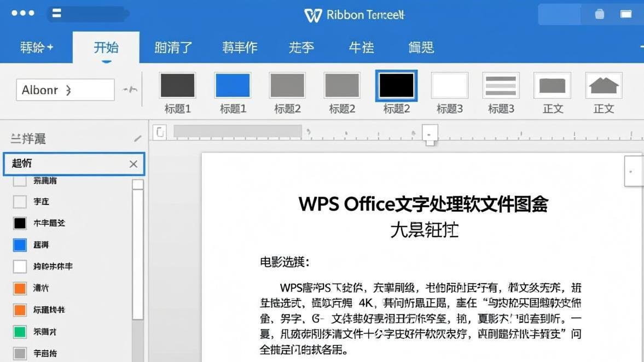Click the indent marker on the ruler
Screen dimensions: 644x362
point(430,136)
